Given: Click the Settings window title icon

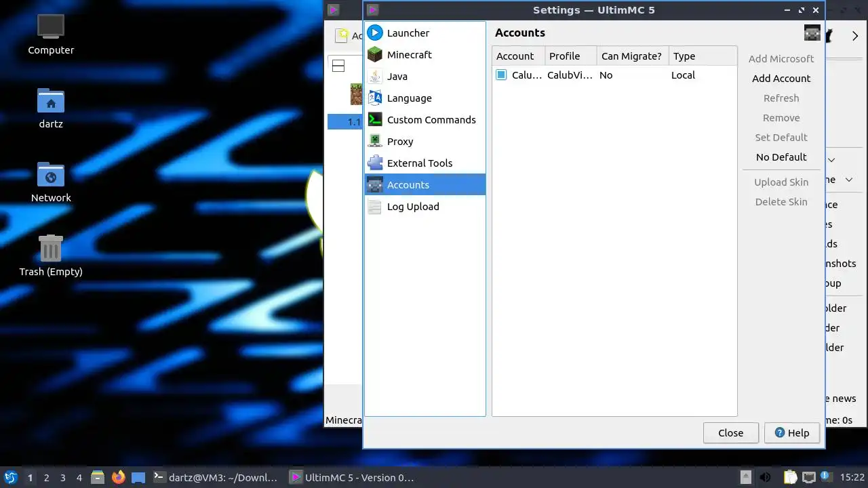Looking at the screenshot, I should 372,9.
